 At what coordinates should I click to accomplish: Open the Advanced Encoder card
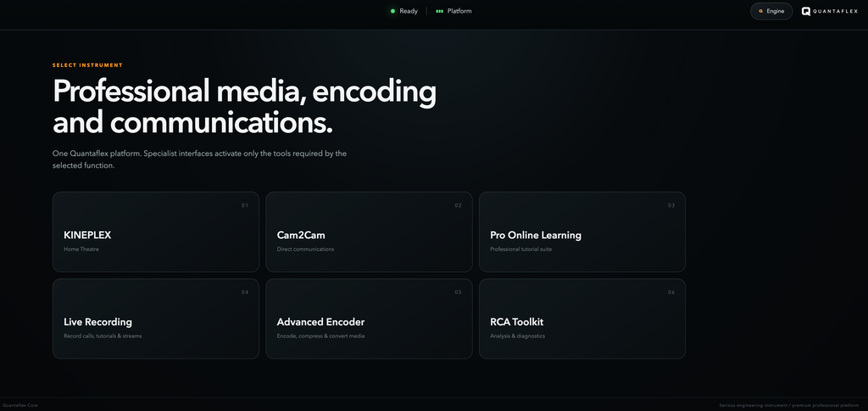click(x=369, y=319)
